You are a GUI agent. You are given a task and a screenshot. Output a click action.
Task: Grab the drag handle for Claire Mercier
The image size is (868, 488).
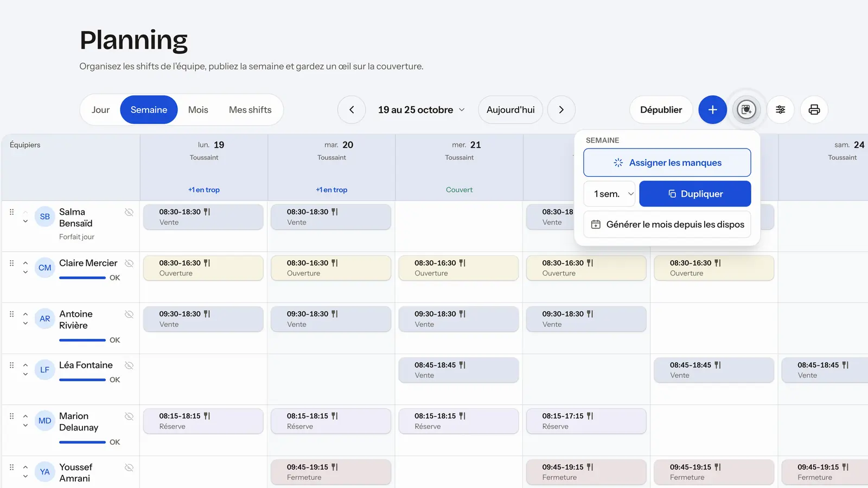tap(11, 263)
